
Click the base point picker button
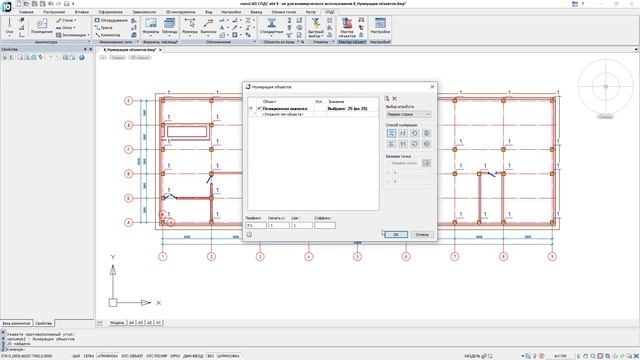point(426,163)
